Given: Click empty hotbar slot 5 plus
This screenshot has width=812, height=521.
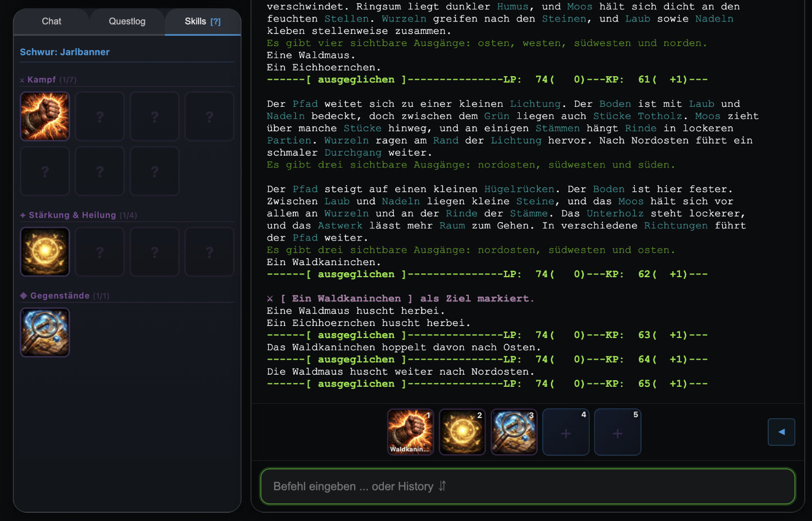Looking at the screenshot, I should (x=617, y=432).
